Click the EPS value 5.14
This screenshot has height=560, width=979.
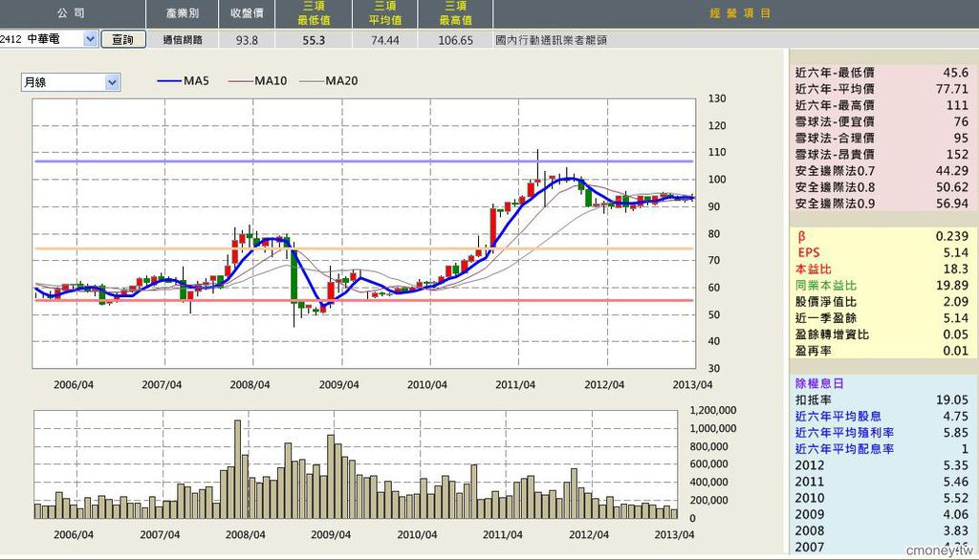point(955,252)
